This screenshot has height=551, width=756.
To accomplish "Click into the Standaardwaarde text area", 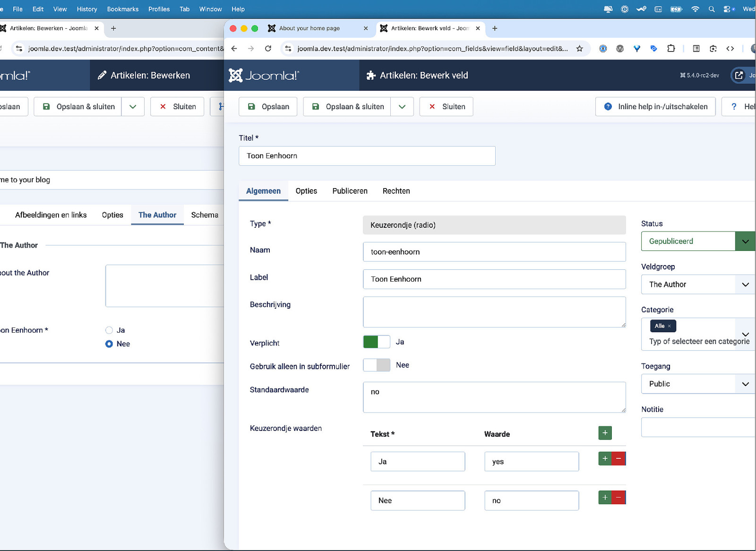I will [494, 397].
